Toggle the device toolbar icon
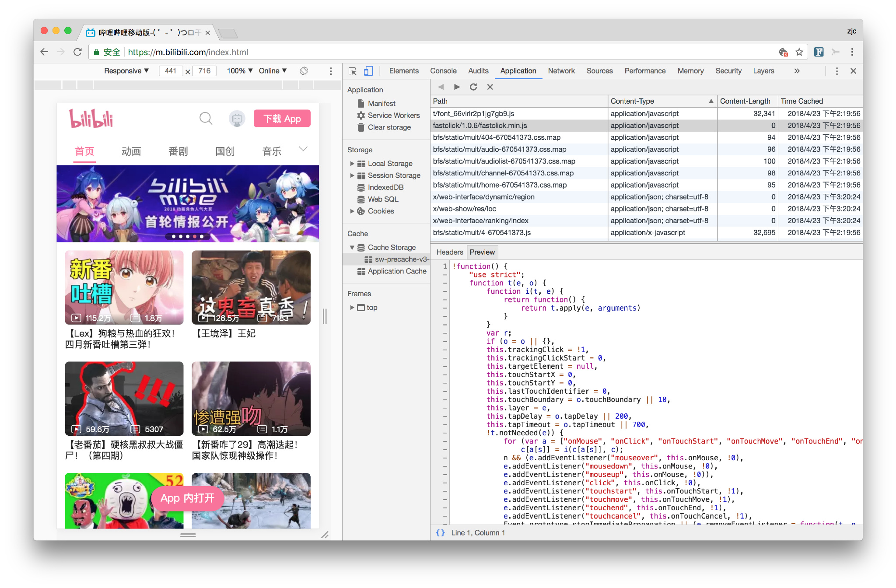This screenshot has width=896, height=588. coord(368,71)
